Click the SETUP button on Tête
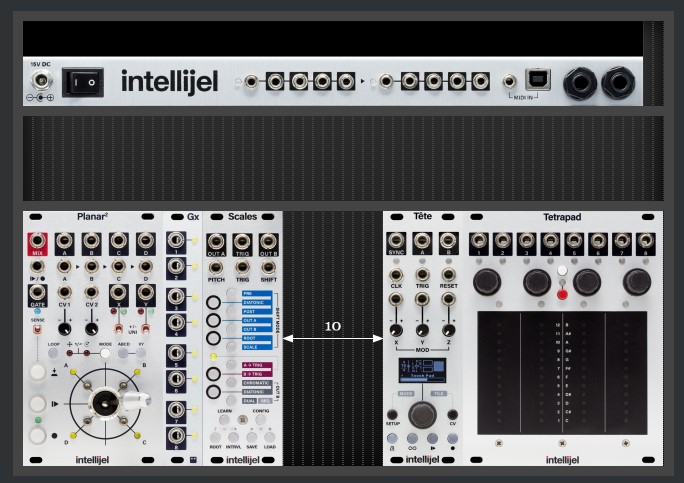Viewport: 684px width, 483px height. (x=392, y=414)
